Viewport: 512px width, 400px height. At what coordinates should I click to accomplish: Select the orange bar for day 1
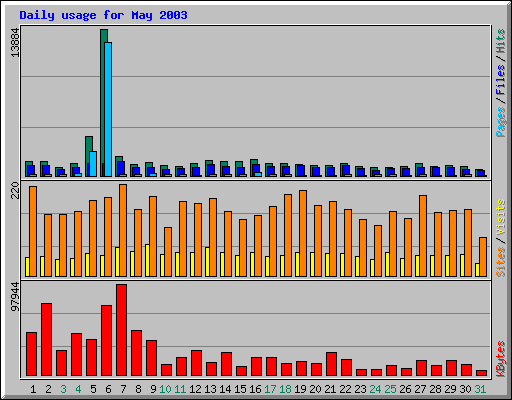click(33, 231)
